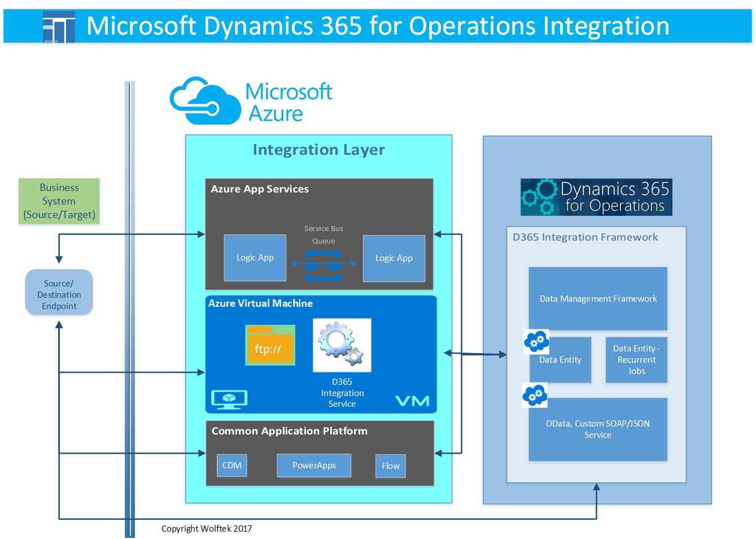Select the ftp:// folder icon
This screenshot has width=756, height=539.
270,345
